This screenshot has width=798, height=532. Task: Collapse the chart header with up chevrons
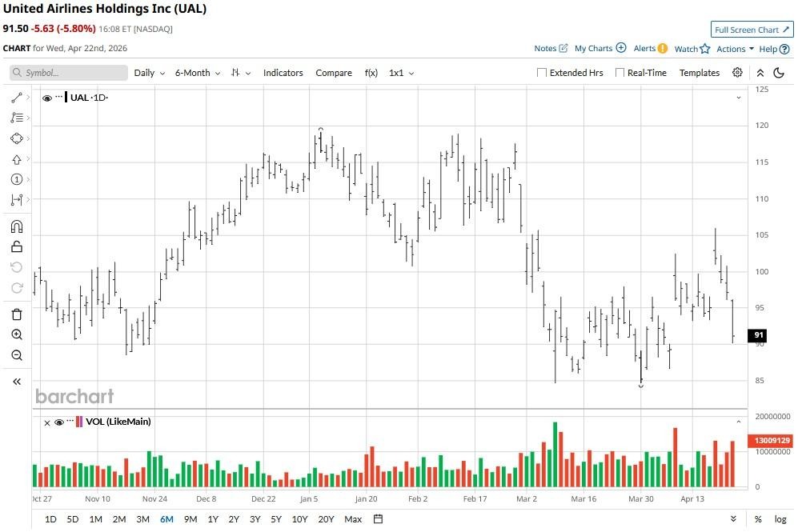pos(760,73)
